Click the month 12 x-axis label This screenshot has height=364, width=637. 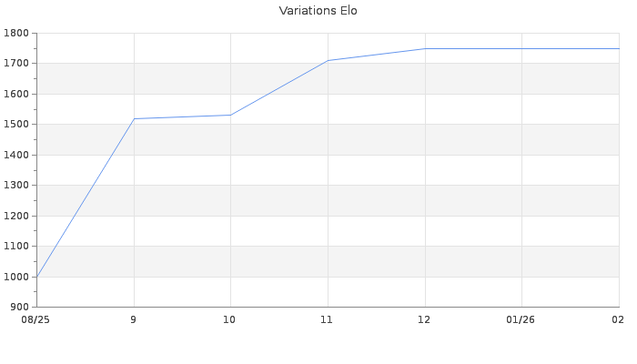425,319
